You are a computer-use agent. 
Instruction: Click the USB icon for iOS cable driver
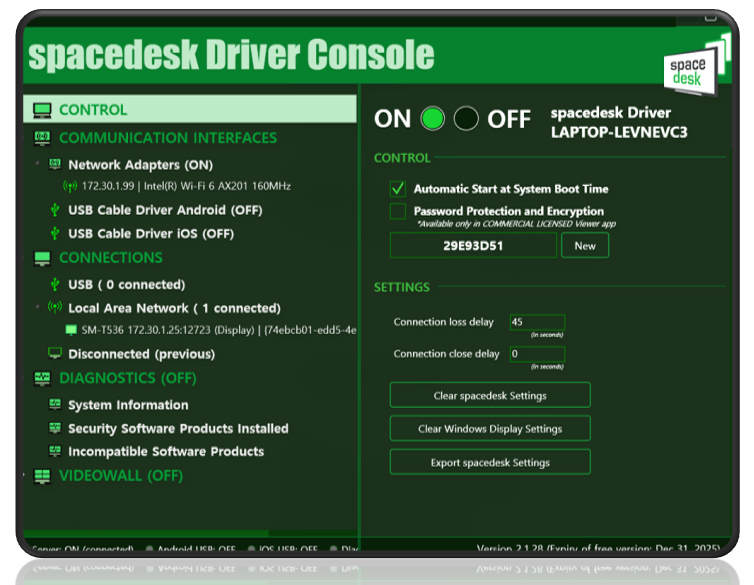click(55, 234)
